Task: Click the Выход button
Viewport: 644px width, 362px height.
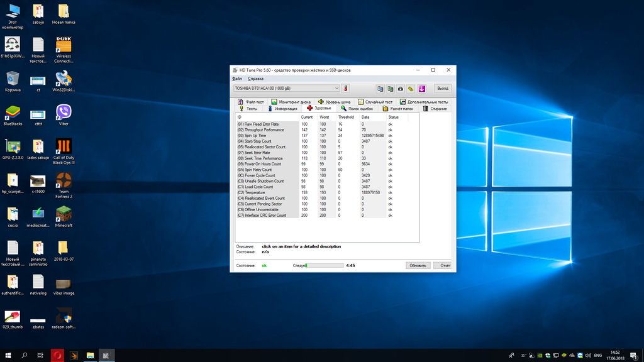Action: (442, 88)
